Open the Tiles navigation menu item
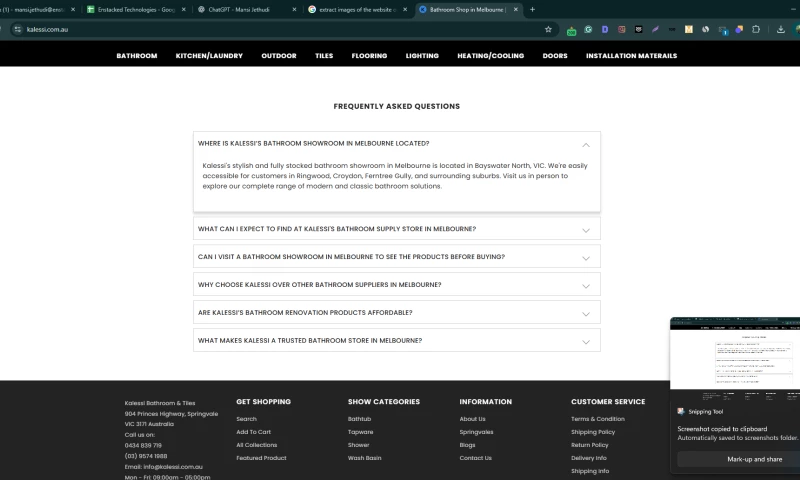Screen dimensions: 800x480 coord(324,56)
